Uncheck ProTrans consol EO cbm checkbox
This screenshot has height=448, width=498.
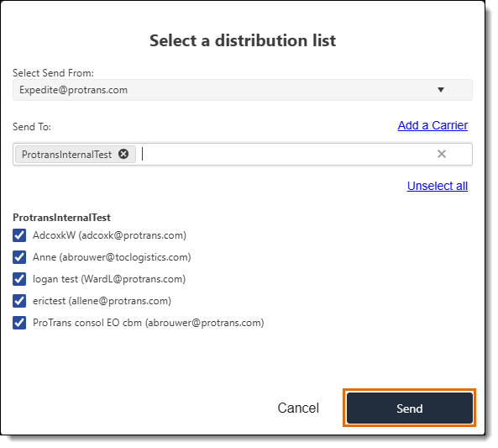pyautogui.click(x=19, y=323)
